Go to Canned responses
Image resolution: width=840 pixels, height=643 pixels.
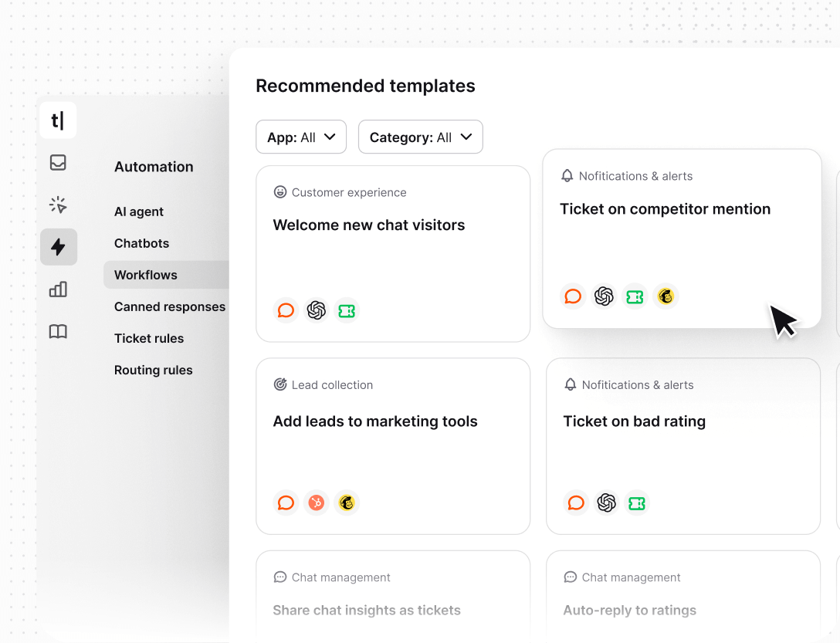(169, 306)
